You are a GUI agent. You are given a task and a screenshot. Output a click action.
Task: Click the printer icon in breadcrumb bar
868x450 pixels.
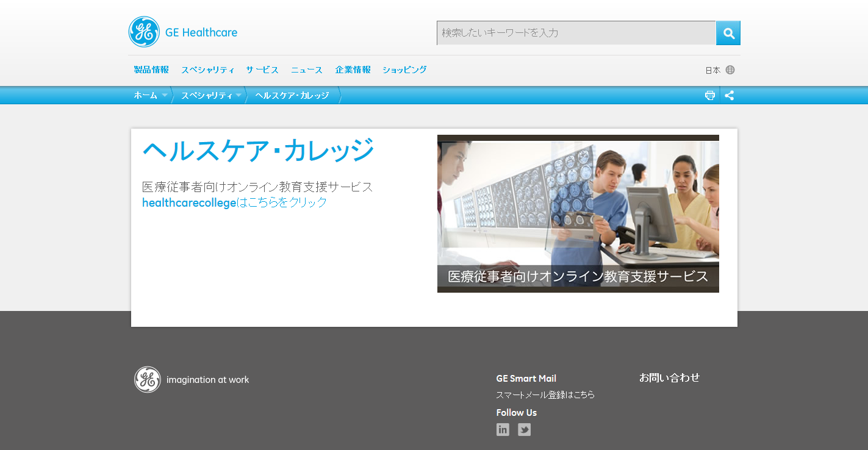coord(710,95)
